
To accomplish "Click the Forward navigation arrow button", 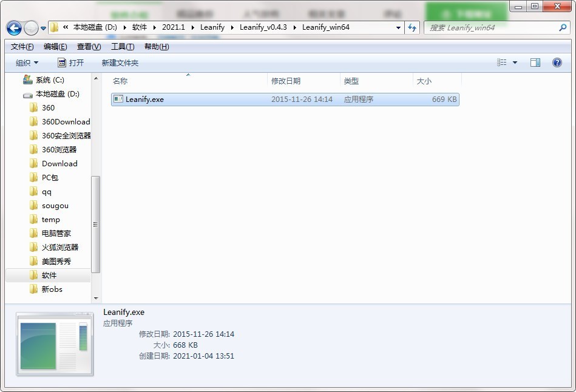I will tap(31, 28).
